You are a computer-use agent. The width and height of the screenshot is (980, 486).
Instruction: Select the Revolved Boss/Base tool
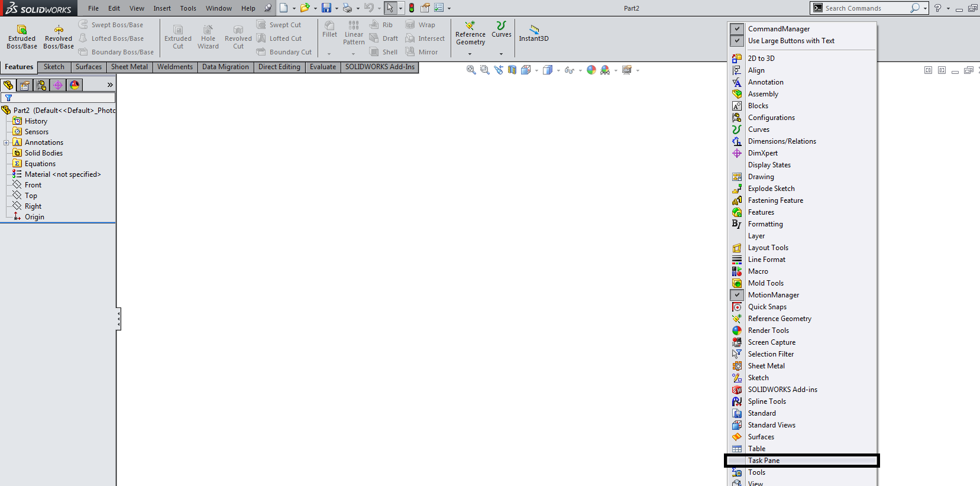click(59, 37)
